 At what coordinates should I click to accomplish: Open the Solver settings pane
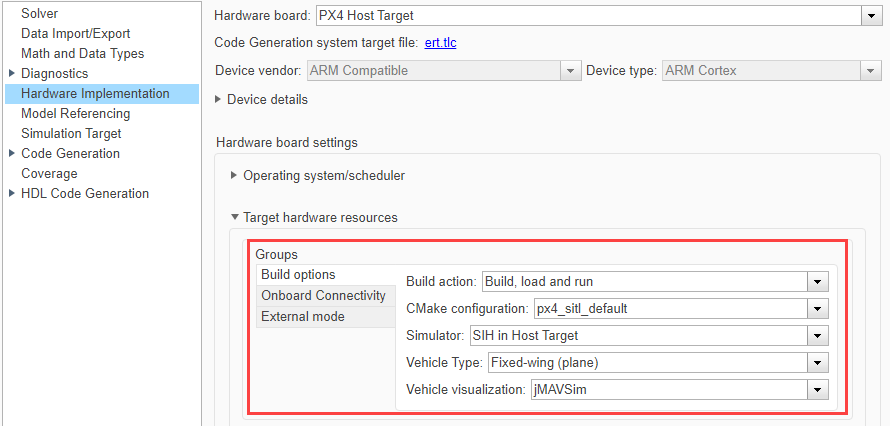tap(39, 14)
